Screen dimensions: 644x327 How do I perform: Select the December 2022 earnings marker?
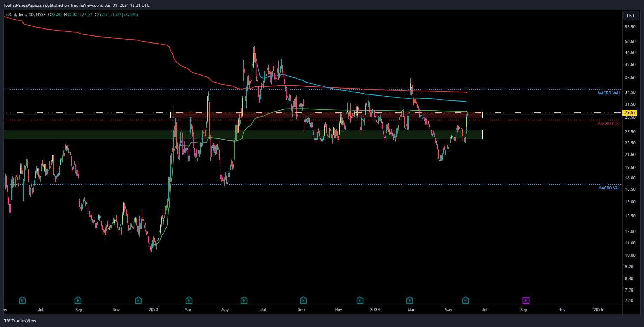[138, 300]
